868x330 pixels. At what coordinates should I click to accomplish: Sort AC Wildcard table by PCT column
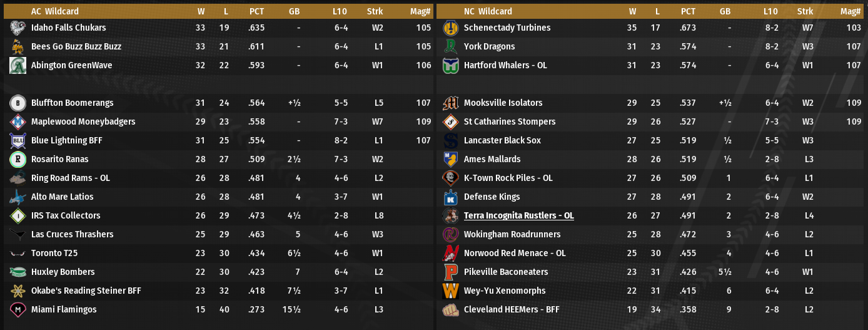[x=256, y=11]
